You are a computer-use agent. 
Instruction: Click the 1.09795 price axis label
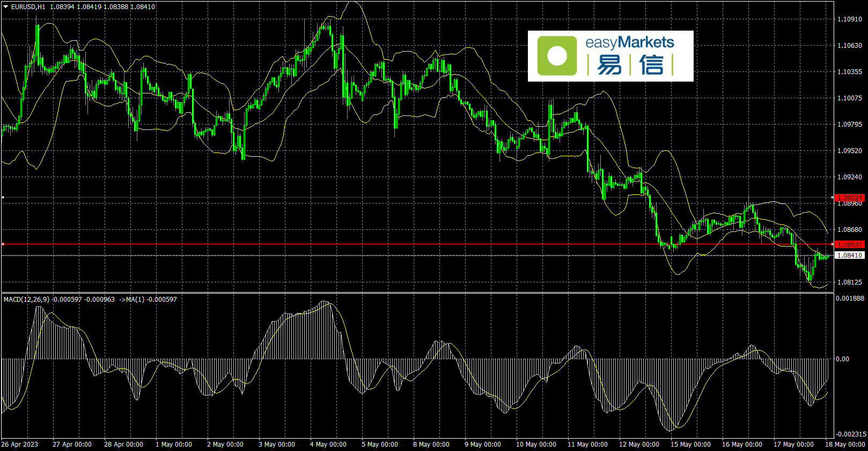click(850, 125)
